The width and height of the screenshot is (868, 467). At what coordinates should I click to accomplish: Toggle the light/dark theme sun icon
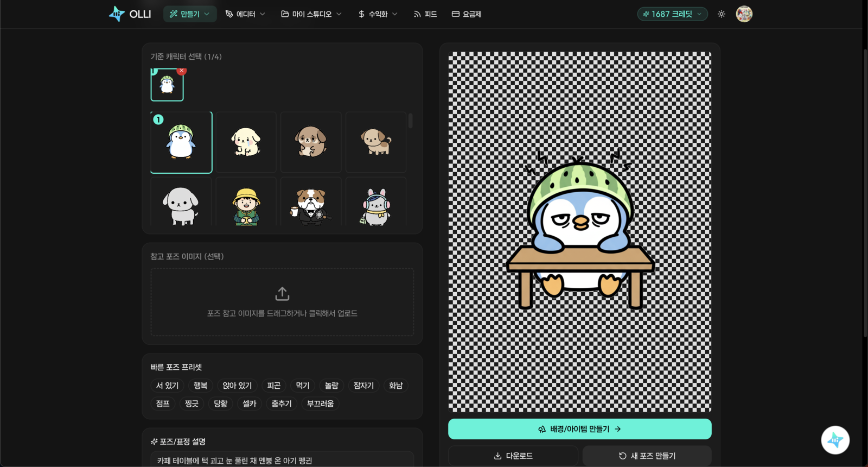[x=721, y=14]
